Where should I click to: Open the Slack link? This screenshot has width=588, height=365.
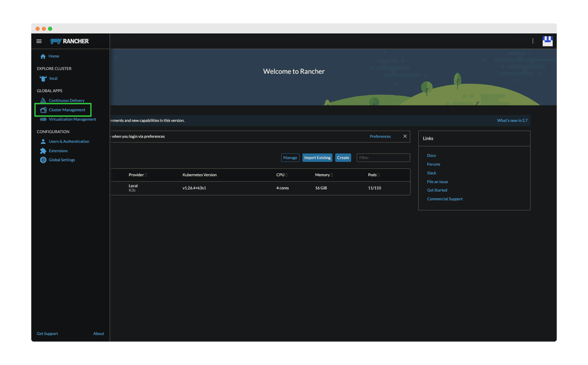432,173
